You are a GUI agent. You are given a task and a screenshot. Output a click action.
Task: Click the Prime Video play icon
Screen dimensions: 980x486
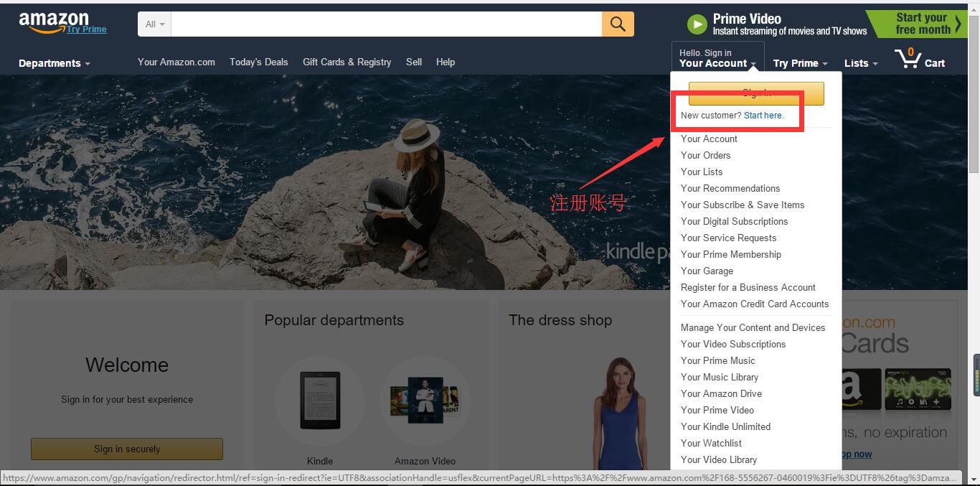[697, 24]
